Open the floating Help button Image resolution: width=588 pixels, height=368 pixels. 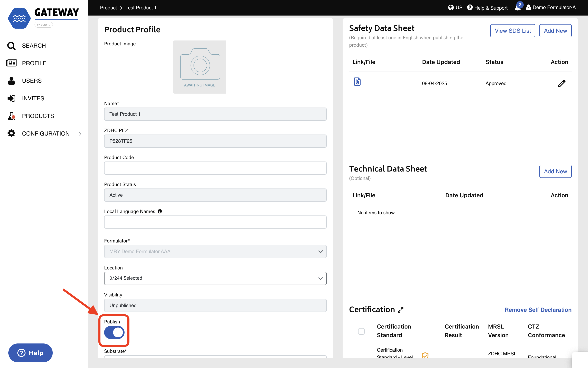(30, 353)
